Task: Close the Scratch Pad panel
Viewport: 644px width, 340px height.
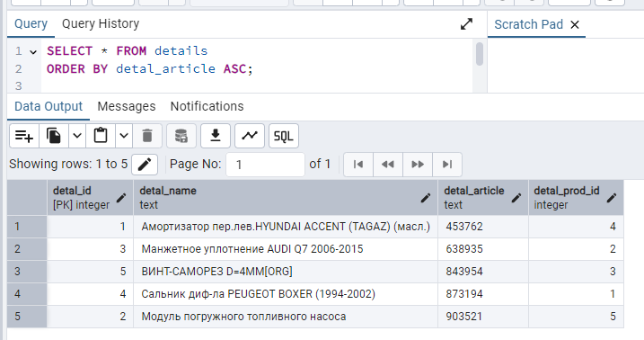Action: coord(575,25)
